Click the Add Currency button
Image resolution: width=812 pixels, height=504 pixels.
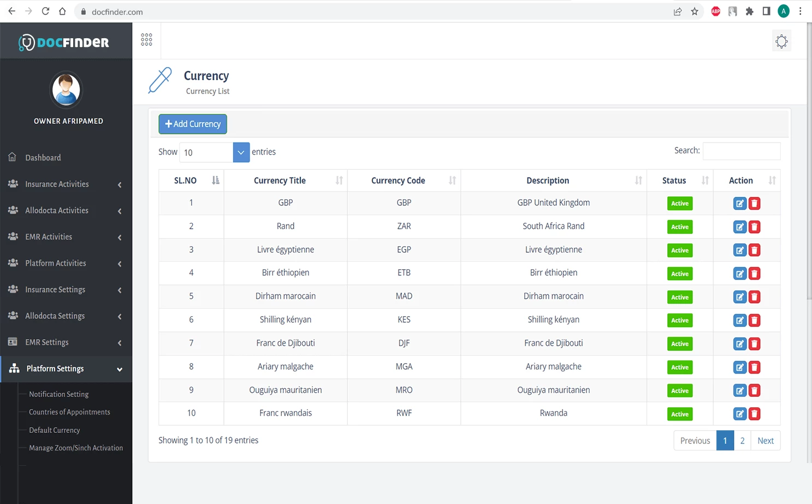[x=192, y=124]
